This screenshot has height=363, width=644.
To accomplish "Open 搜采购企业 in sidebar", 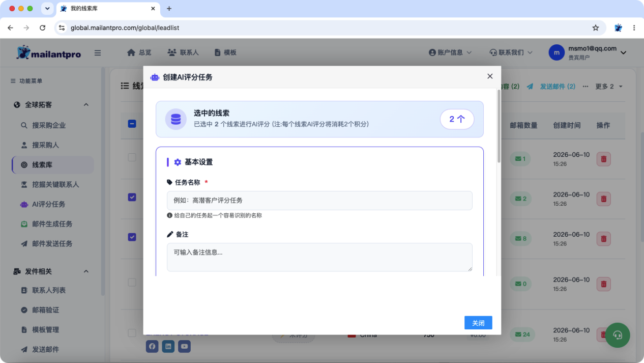I will 49,125.
